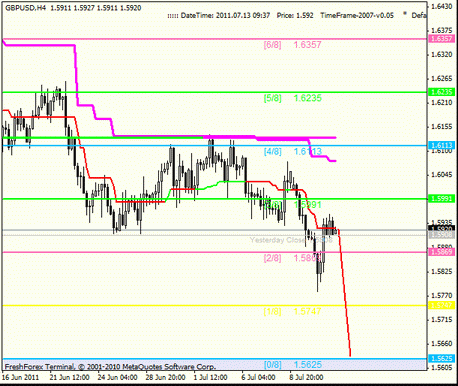
Task: Click the '8 Jul 20:00' time axis label
Action: [x=306, y=378]
